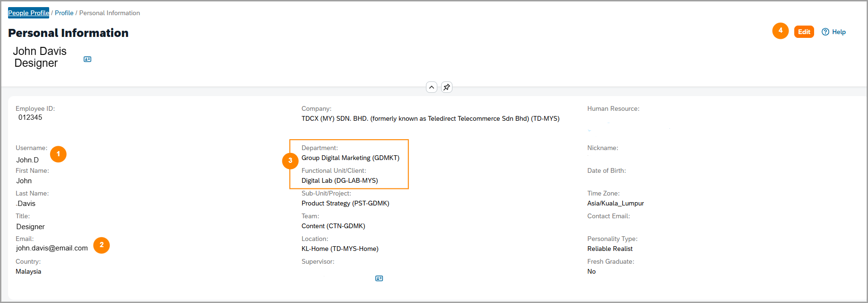The width and height of the screenshot is (868, 303).
Task: Click the Edit button
Action: pyautogui.click(x=804, y=32)
